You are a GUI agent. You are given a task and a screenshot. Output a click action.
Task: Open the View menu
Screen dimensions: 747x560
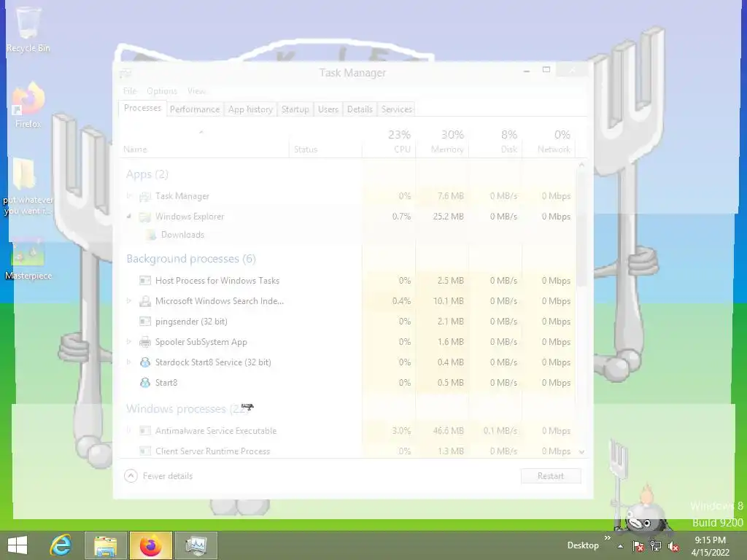point(196,91)
